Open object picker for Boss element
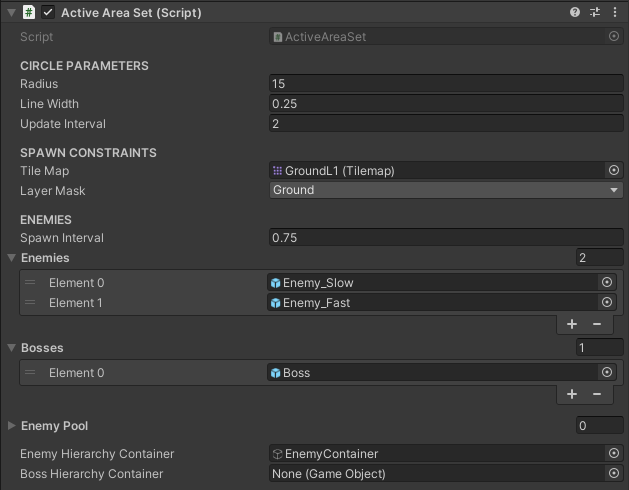This screenshot has width=629, height=490. pyautogui.click(x=607, y=372)
